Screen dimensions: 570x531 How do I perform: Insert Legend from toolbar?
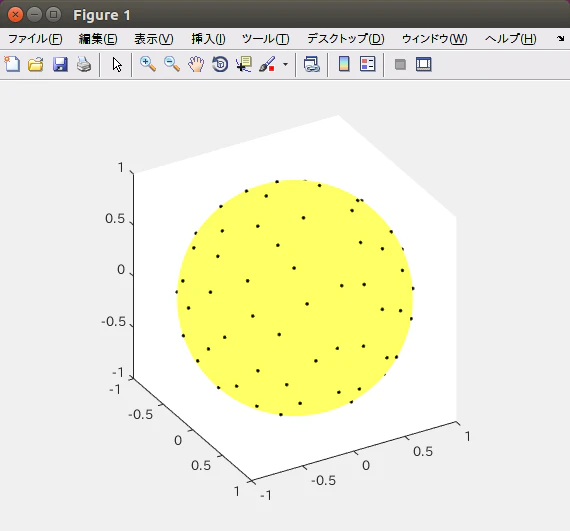[368, 64]
